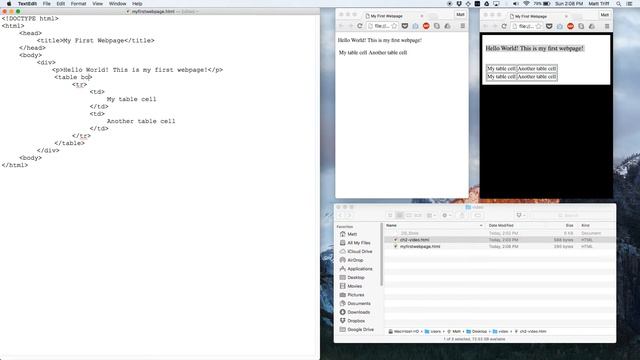The height and width of the screenshot is (360, 640).
Task: Bookmark star in the left browser window
Action: pos(394,26)
